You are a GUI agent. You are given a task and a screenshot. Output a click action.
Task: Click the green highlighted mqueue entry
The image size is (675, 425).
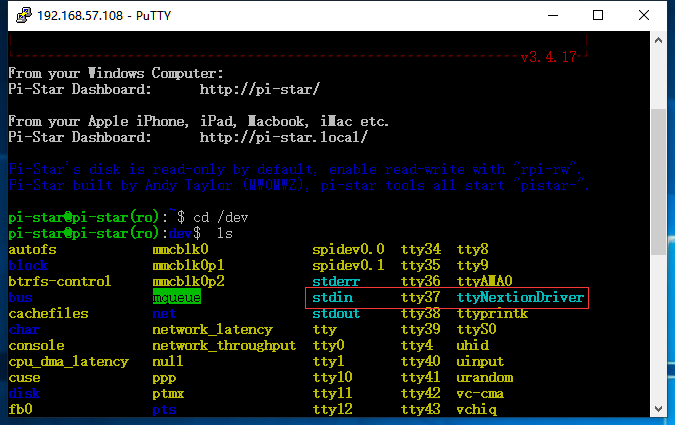pyautogui.click(x=177, y=298)
